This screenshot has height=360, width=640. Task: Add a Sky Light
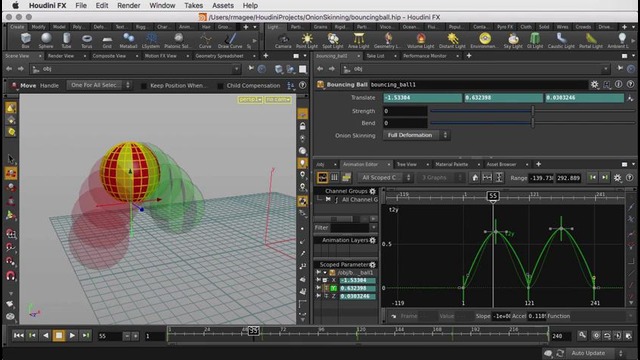(513, 40)
